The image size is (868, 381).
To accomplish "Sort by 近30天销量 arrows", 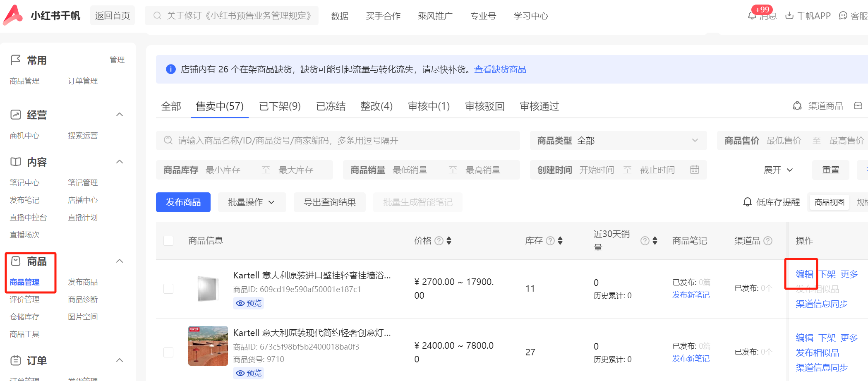I will click(655, 241).
